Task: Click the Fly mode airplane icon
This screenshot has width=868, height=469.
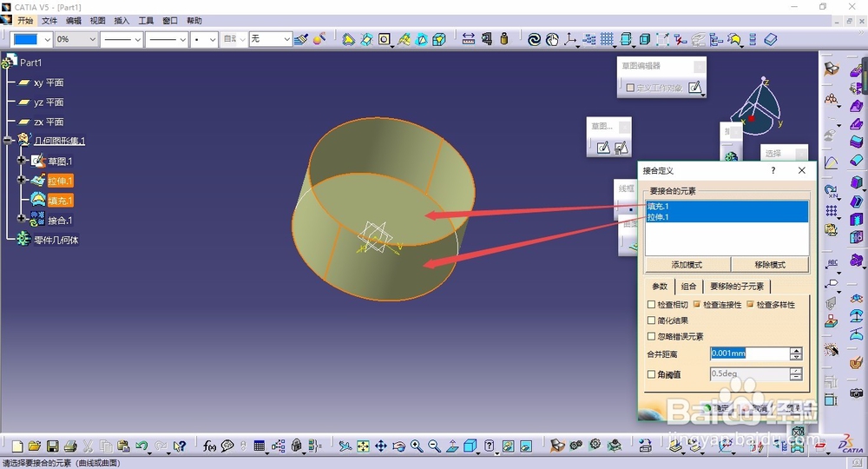Action: 345,446
